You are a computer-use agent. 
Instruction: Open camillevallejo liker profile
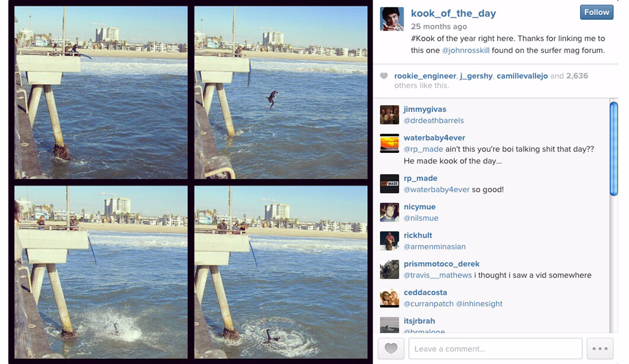523,76
